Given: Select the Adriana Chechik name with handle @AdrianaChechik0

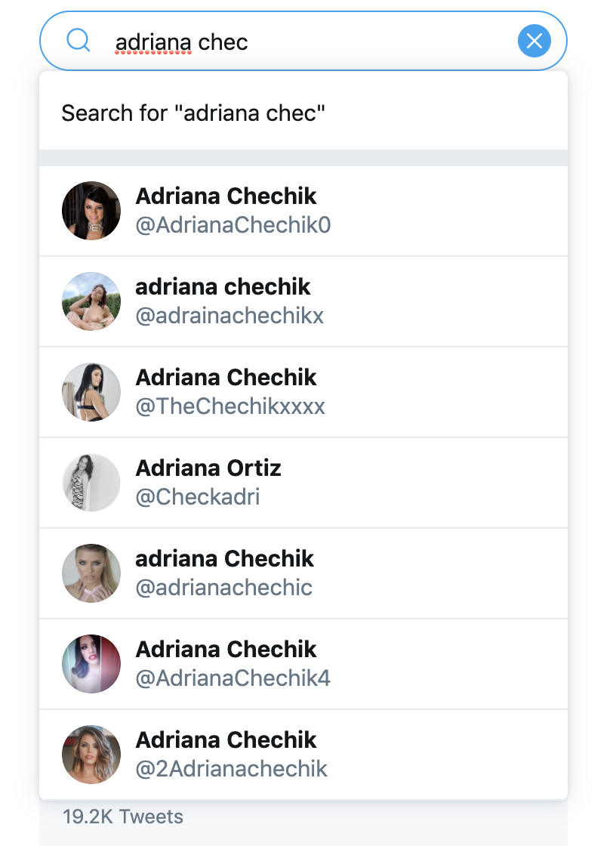Looking at the screenshot, I should point(226,196).
